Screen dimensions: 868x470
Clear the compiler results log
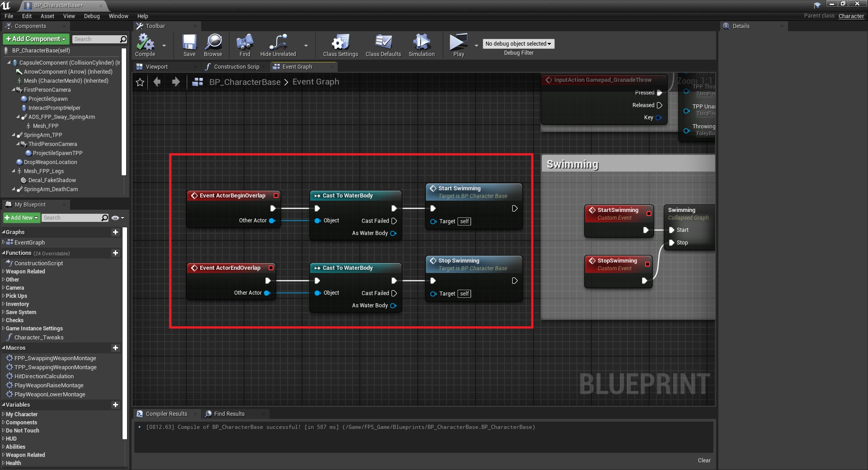(704, 461)
